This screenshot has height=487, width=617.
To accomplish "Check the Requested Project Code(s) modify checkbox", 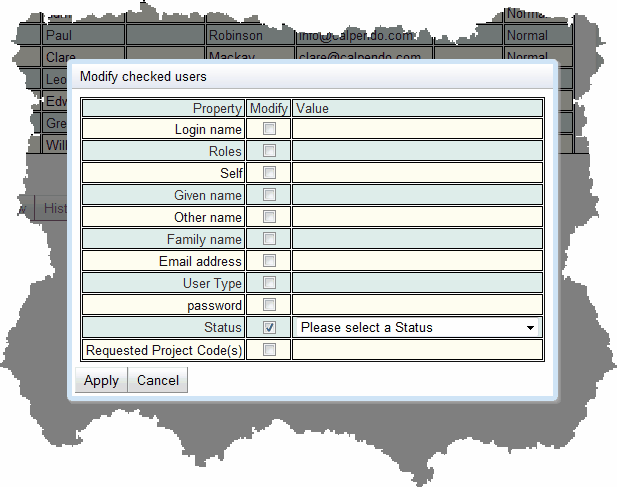I will click(x=269, y=349).
